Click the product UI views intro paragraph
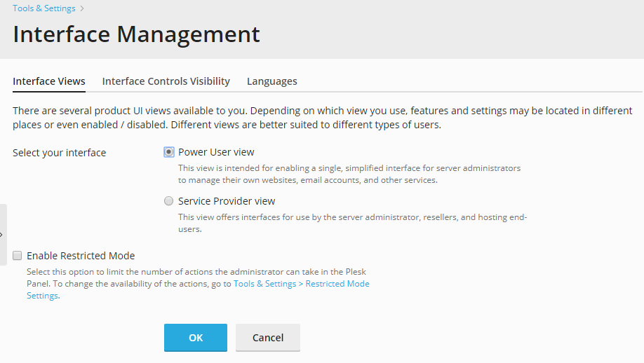644x363 pixels. point(323,118)
